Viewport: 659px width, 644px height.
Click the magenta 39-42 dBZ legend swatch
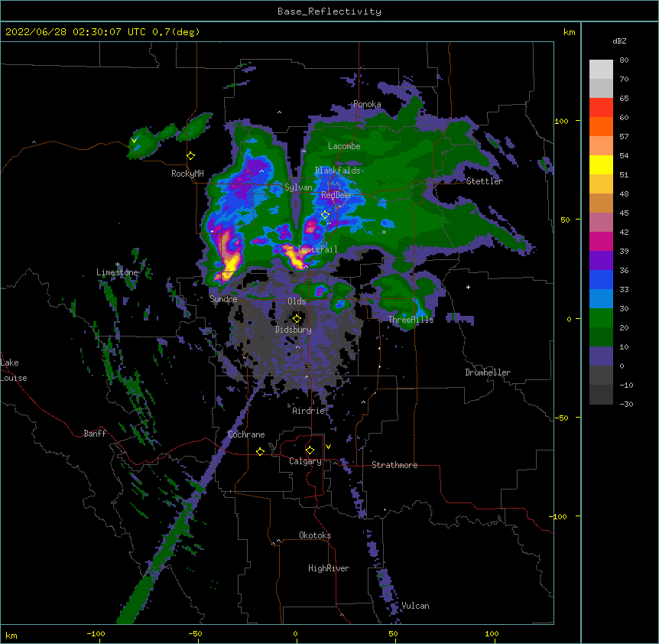tap(601, 241)
